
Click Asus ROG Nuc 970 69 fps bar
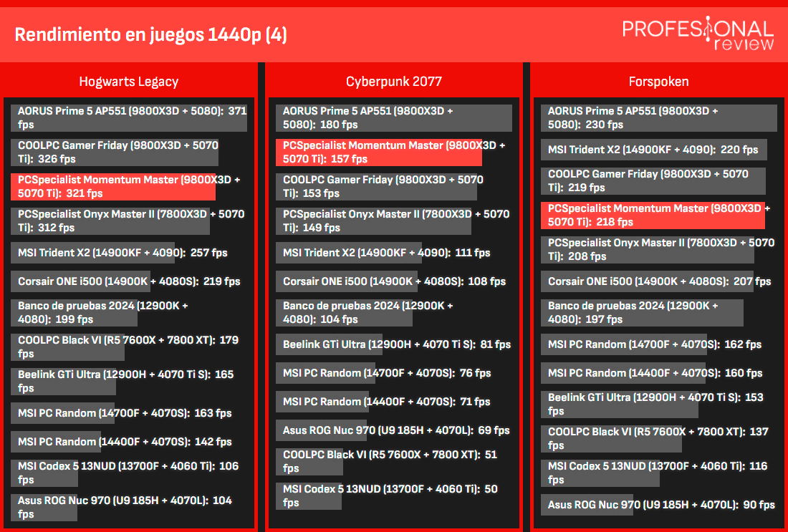tap(321, 430)
